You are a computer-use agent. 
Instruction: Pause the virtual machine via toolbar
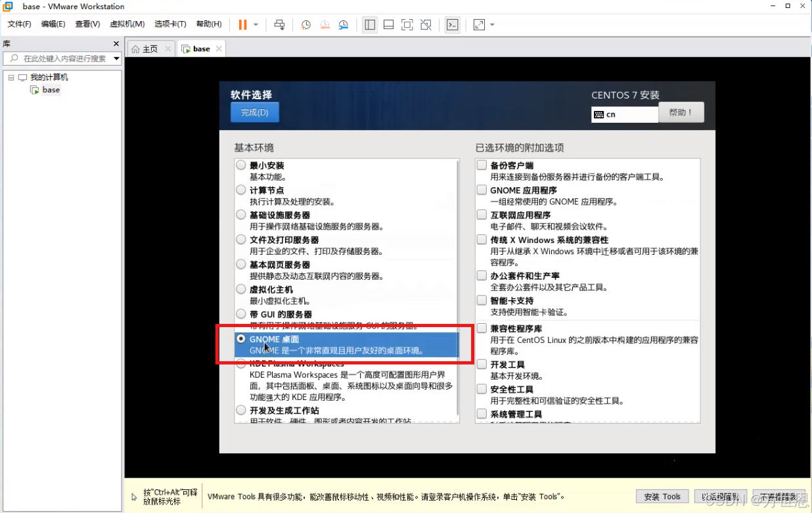(242, 24)
